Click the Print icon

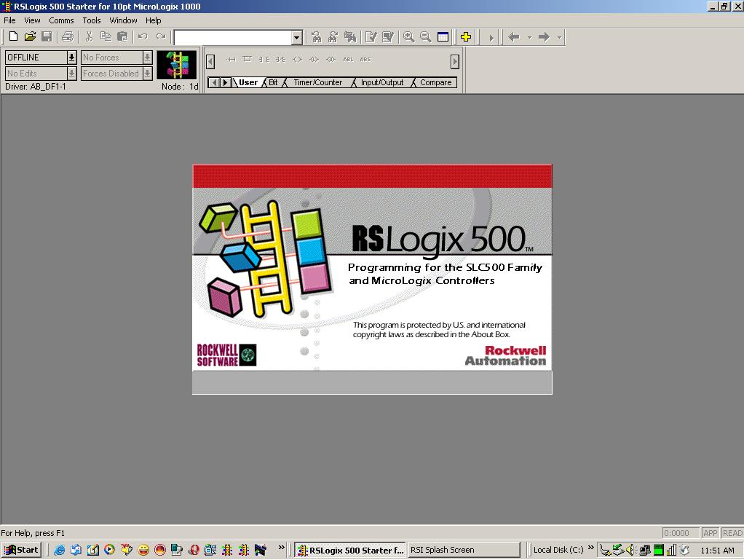[x=68, y=37]
